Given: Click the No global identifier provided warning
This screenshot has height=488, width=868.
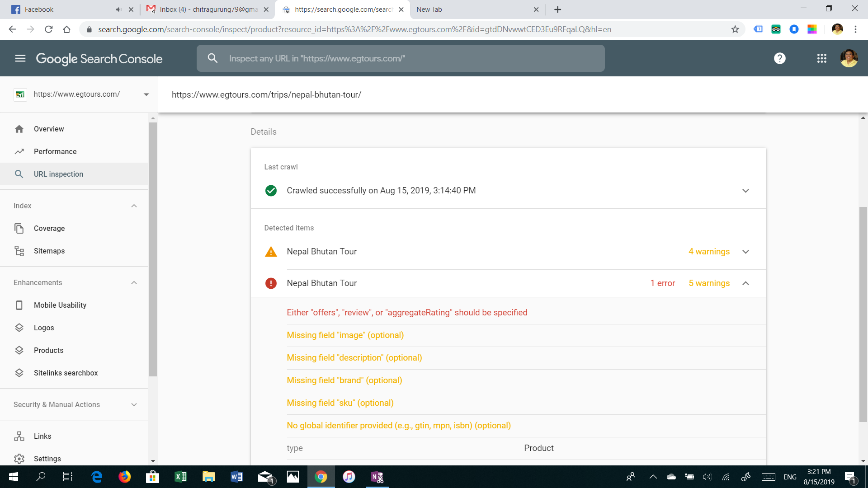Looking at the screenshot, I should click(x=399, y=426).
